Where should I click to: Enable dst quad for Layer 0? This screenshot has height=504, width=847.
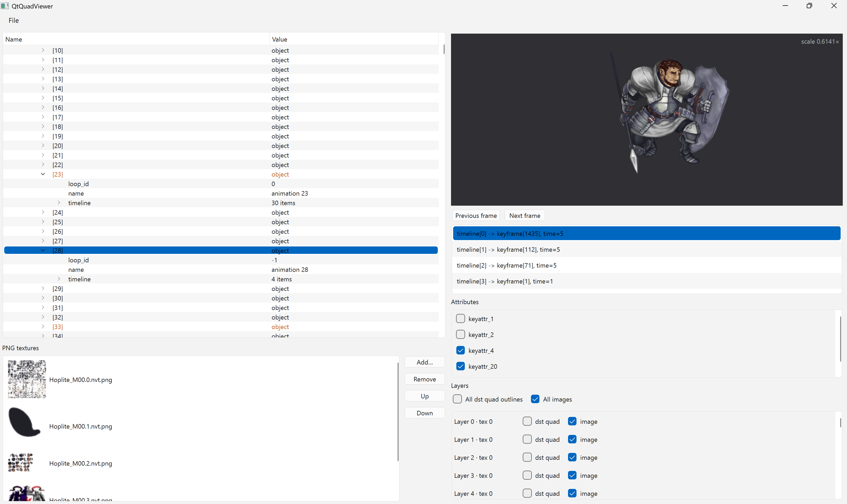527,421
